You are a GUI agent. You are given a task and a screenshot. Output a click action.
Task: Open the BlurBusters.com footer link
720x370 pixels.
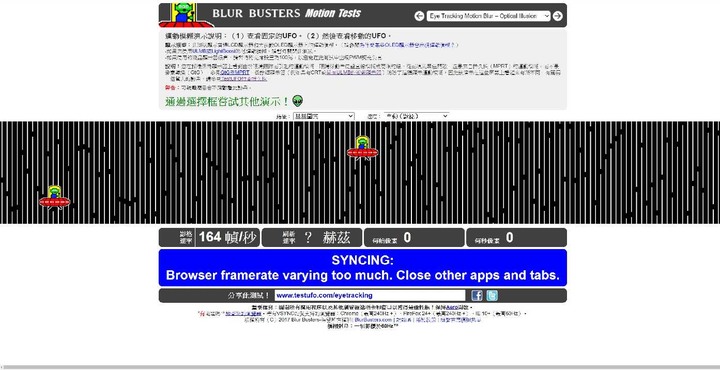tap(374, 320)
